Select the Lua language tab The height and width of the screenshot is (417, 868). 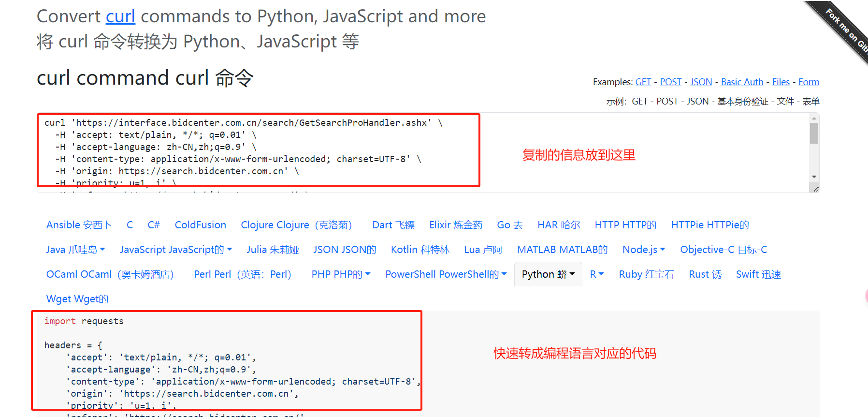point(483,250)
